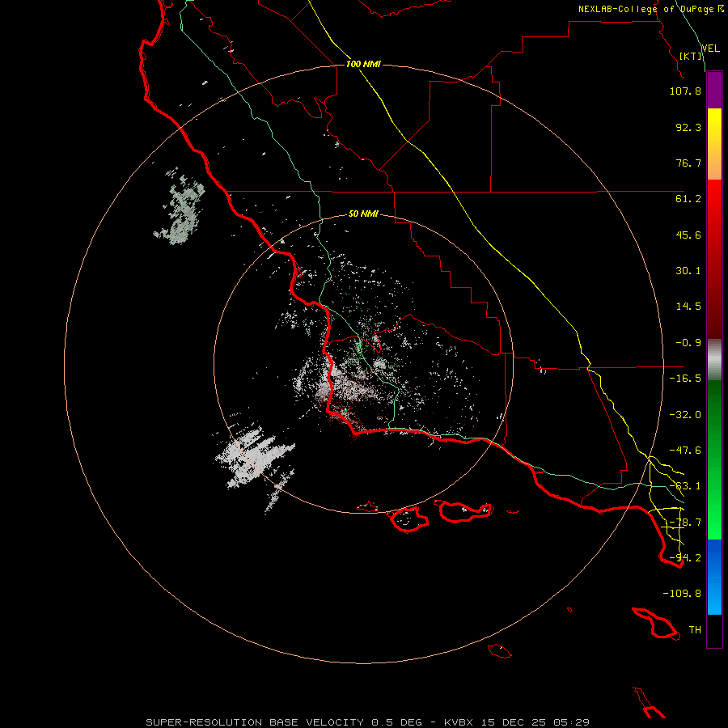
Task: Select the -32.0 legend value
Action: (x=685, y=415)
